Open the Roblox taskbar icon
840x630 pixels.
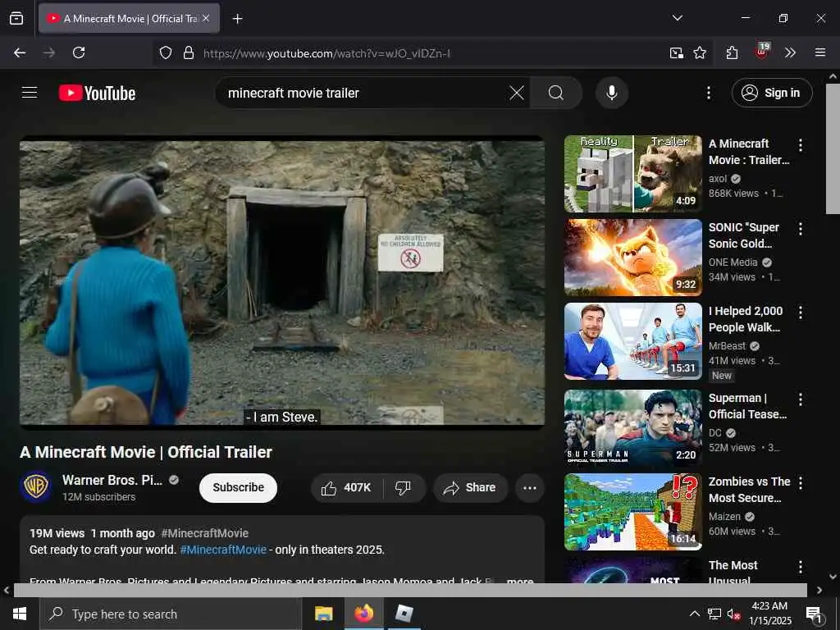[404, 614]
